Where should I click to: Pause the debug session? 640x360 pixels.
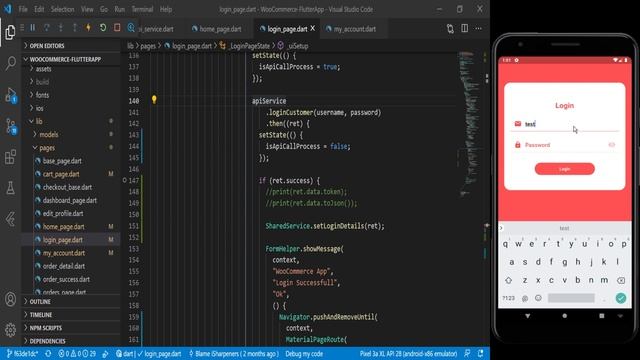coord(33,28)
